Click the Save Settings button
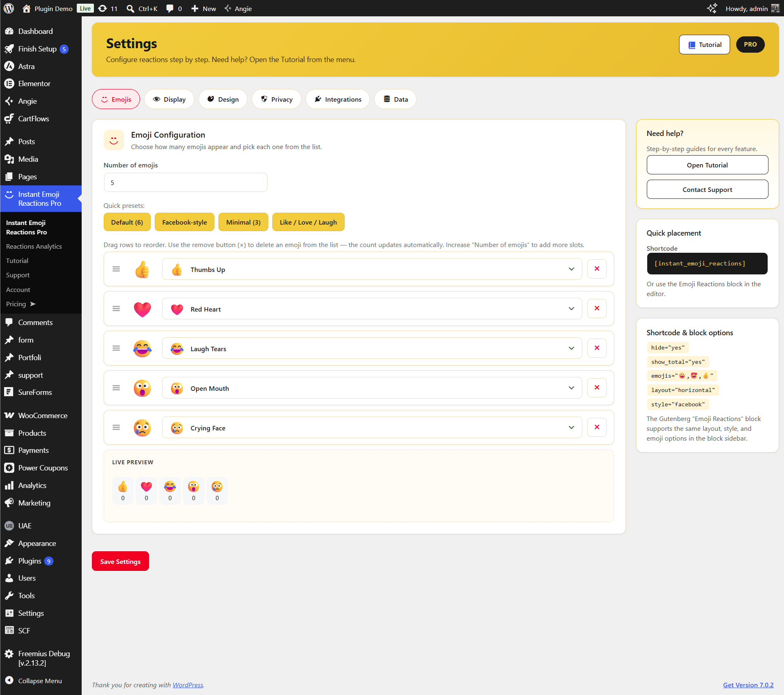The width and height of the screenshot is (784, 695). coord(120,561)
